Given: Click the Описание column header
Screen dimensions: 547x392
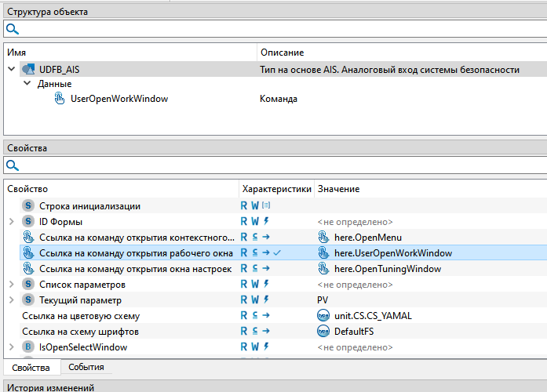Looking at the screenshot, I should click(x=281, y=53).
